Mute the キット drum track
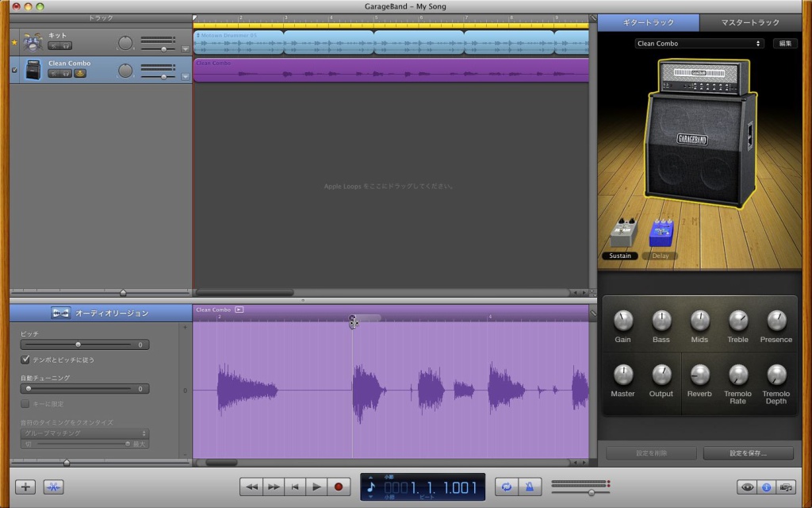This screenshot has height=508, width=812. point(54,45)
